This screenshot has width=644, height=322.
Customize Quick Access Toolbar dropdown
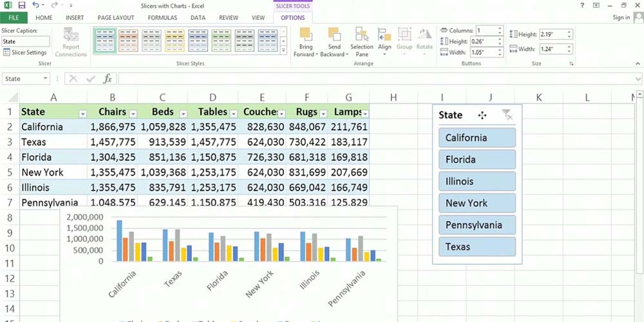(x=71, y=6)
